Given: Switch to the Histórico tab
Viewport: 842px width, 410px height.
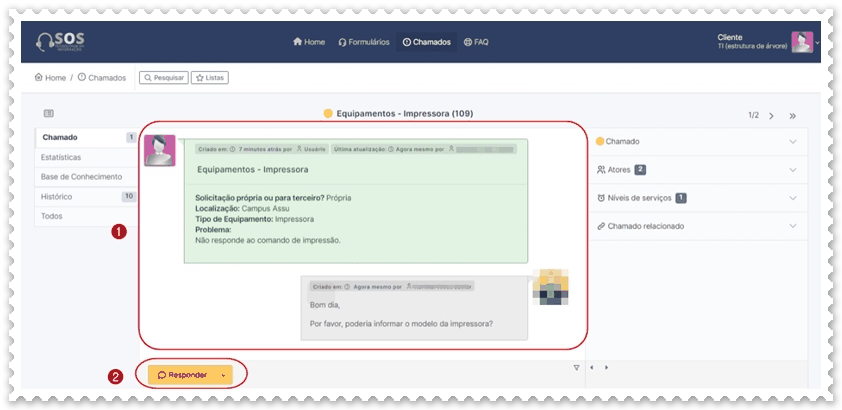Looking at the screenshot, I should tap(57, 197).
